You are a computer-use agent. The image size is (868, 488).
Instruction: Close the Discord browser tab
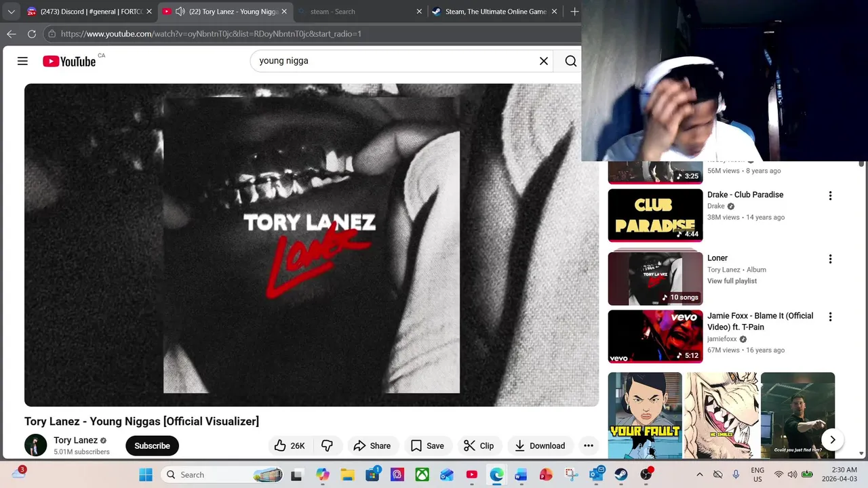(149, 12)
